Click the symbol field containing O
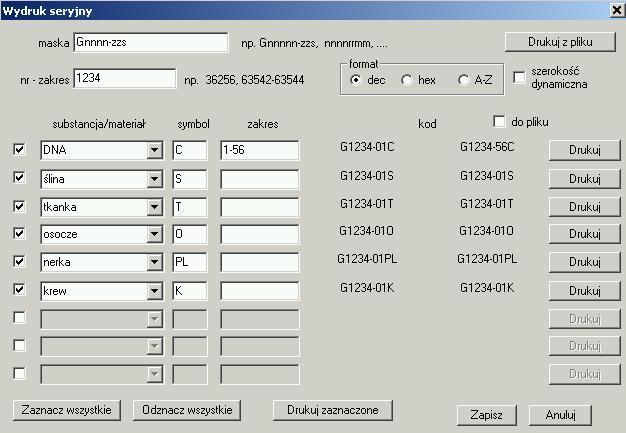Screen dimensions: 626x433 point(190,234)
